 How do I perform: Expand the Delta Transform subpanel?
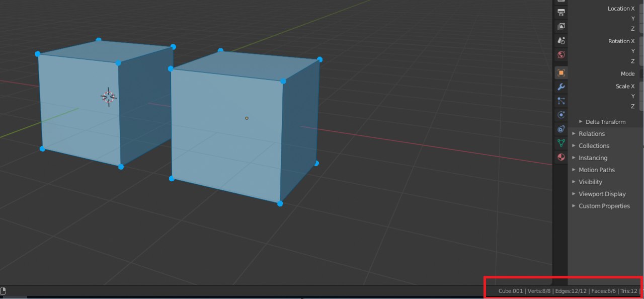point(606,122)
